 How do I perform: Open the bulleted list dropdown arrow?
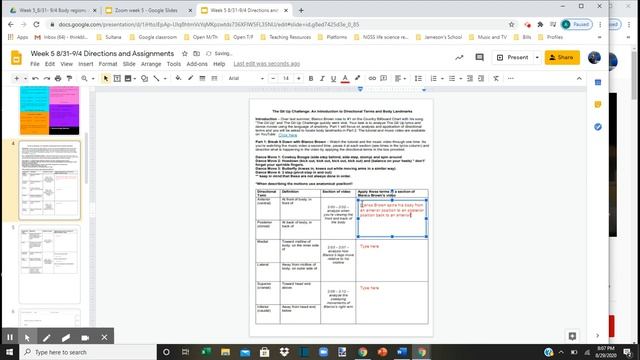pyautogui.click(x=460, y=78)
